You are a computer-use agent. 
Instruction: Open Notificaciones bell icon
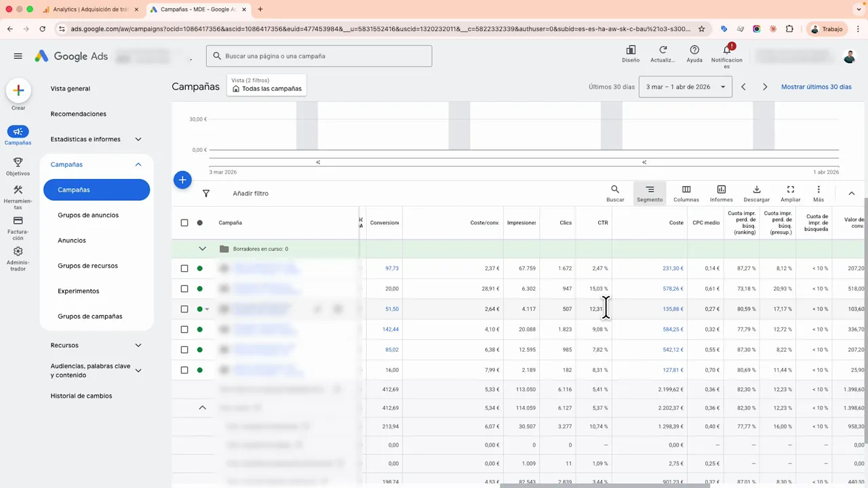[x=727, y=50]
